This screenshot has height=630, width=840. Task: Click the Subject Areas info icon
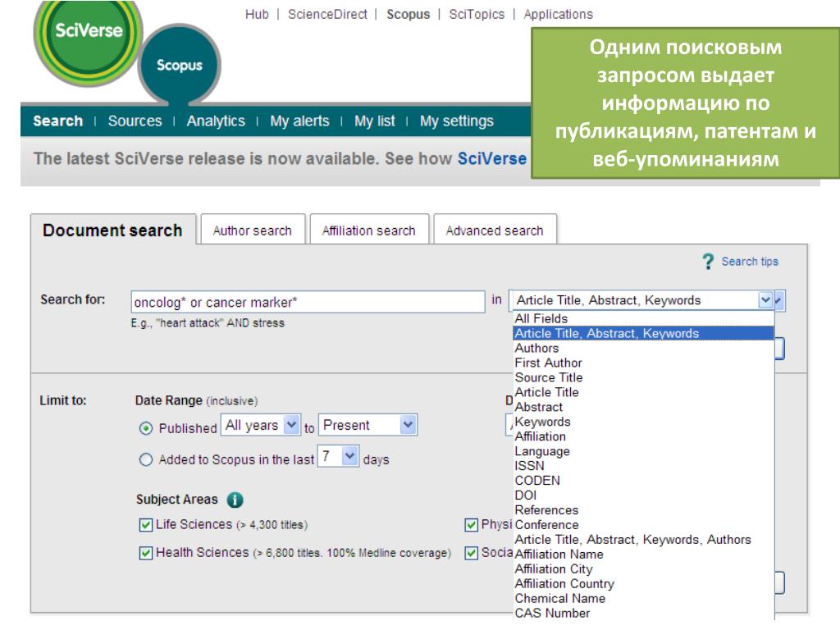point(235,500)
